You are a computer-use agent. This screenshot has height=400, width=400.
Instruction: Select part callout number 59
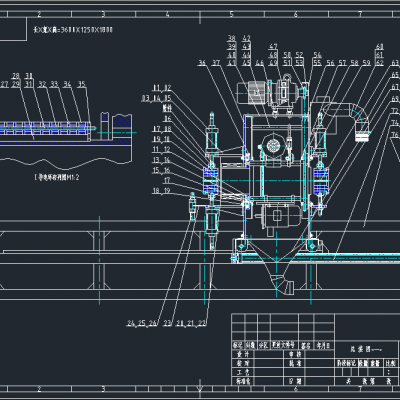coord(366,63)
